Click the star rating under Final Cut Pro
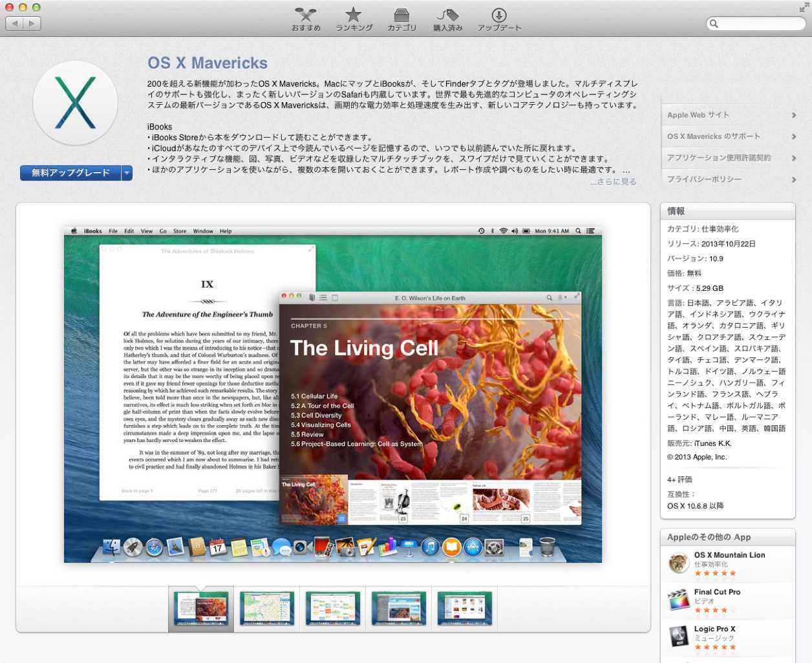The image size is (812, 663). point(715,610)
